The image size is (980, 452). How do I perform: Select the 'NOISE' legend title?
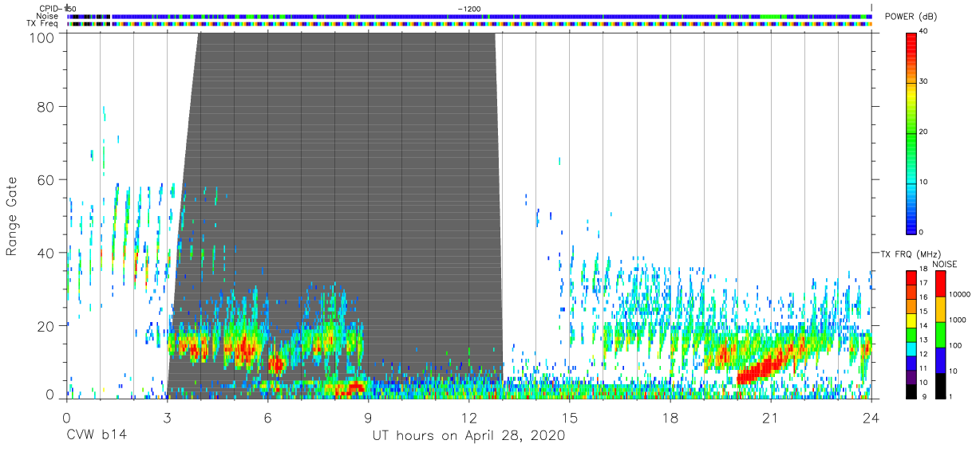(x=945, y=264)
